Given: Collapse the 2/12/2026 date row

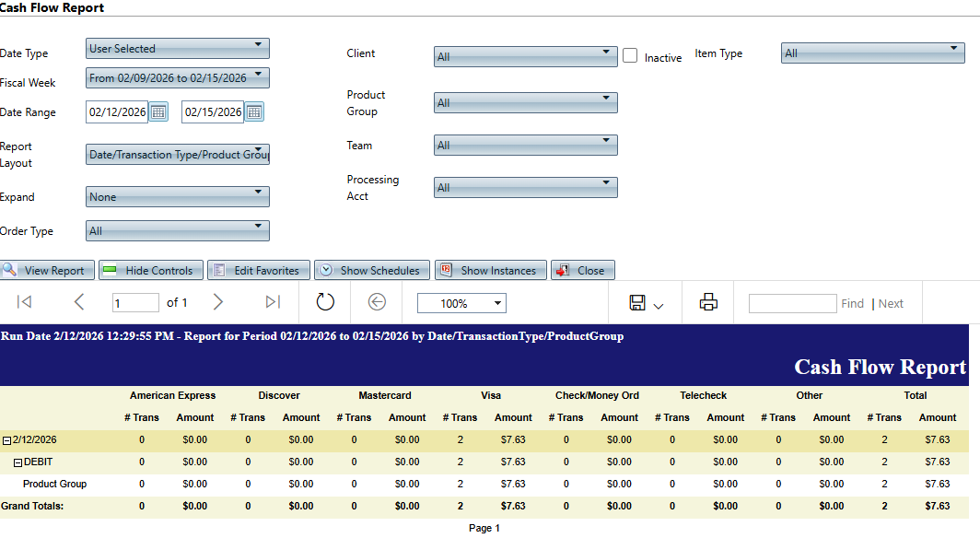Looking at the screenshot, I should (6, 440).
